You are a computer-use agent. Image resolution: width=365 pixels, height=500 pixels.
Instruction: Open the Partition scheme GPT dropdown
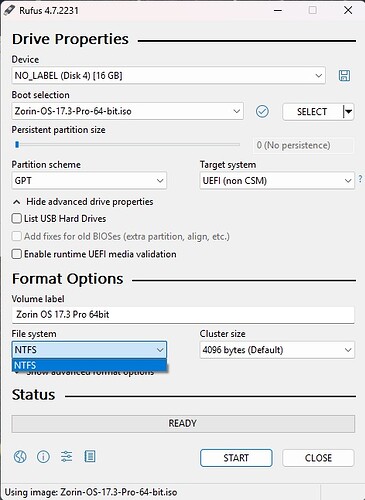[89, 181]
